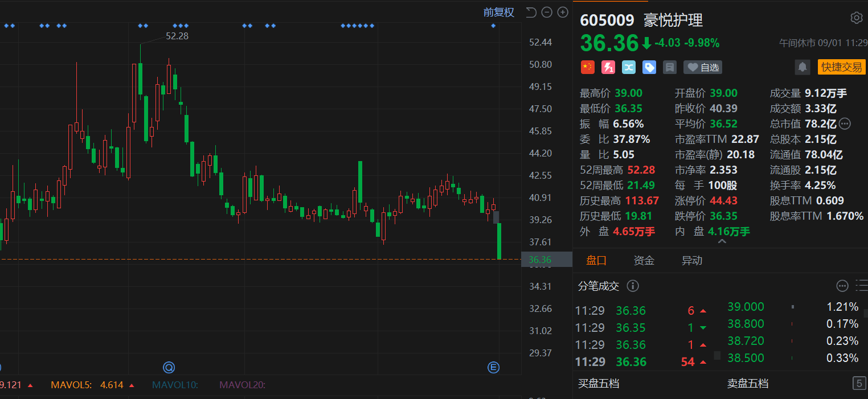
Task: Zoom out the chart with minus icon
Action: (547, 12)
